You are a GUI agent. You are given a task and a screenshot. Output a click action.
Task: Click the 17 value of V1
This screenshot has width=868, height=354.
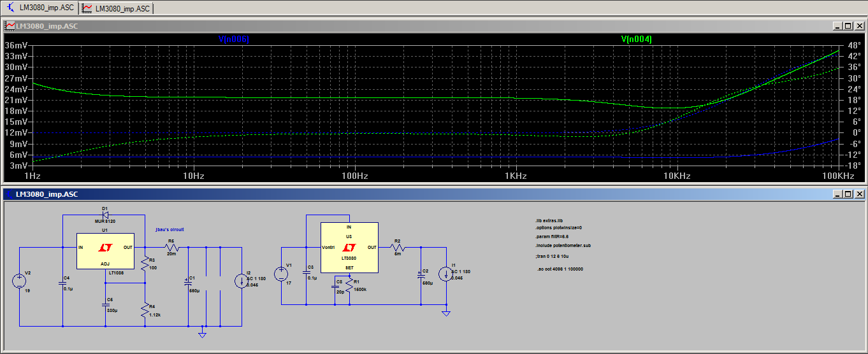[x=289, y=283]
